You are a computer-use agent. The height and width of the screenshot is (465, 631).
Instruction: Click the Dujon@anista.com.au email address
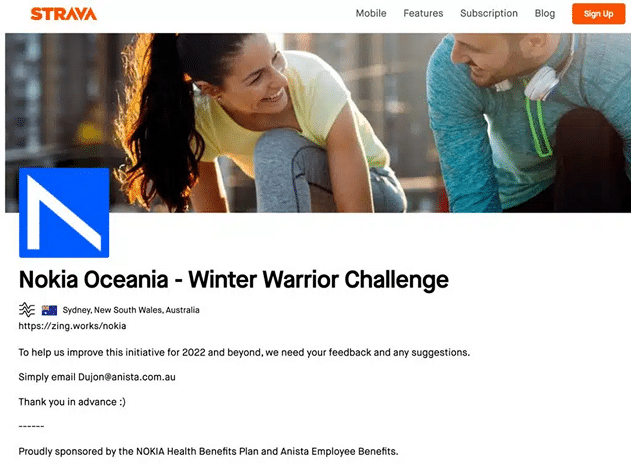click(127, 377)
